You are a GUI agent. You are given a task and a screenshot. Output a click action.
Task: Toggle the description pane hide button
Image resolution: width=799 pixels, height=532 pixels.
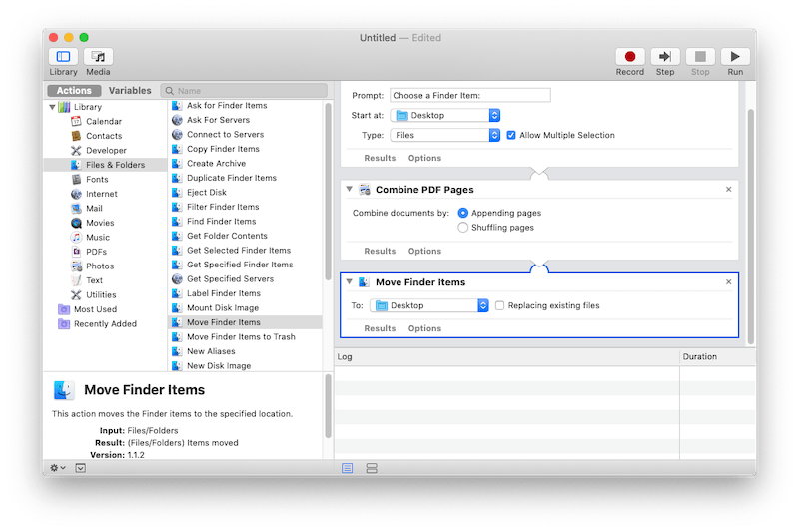click(x=81, y=468)
